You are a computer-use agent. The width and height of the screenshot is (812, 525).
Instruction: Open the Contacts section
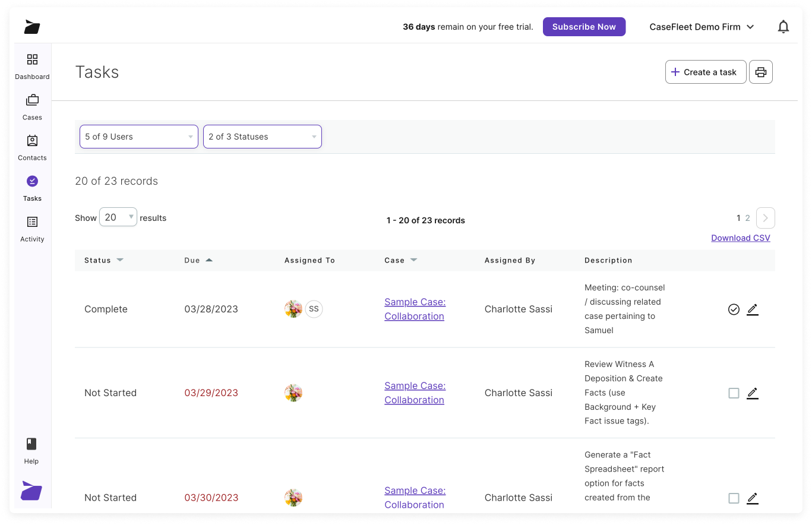(x=32, y=146)
